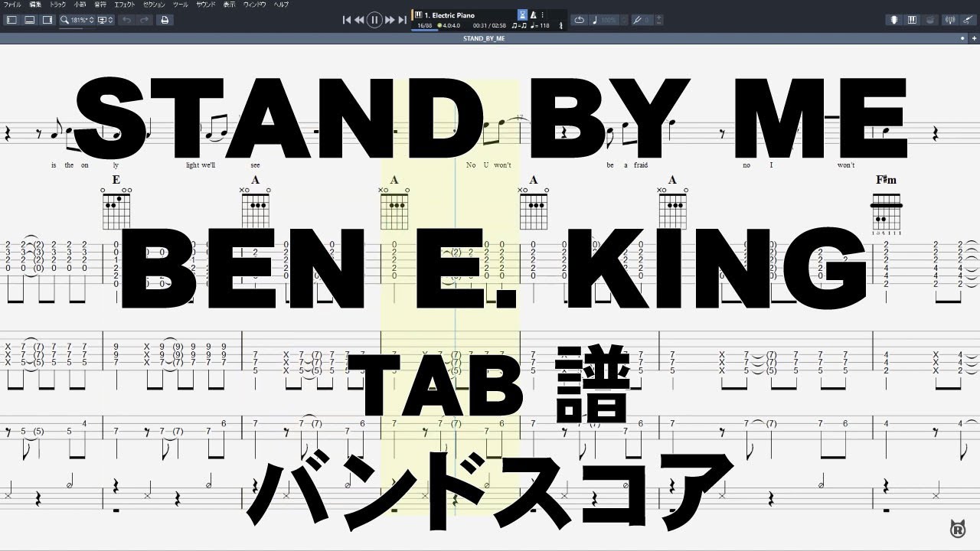
Task: Click the transpose tuning fork button
Action: pos(636,20)
